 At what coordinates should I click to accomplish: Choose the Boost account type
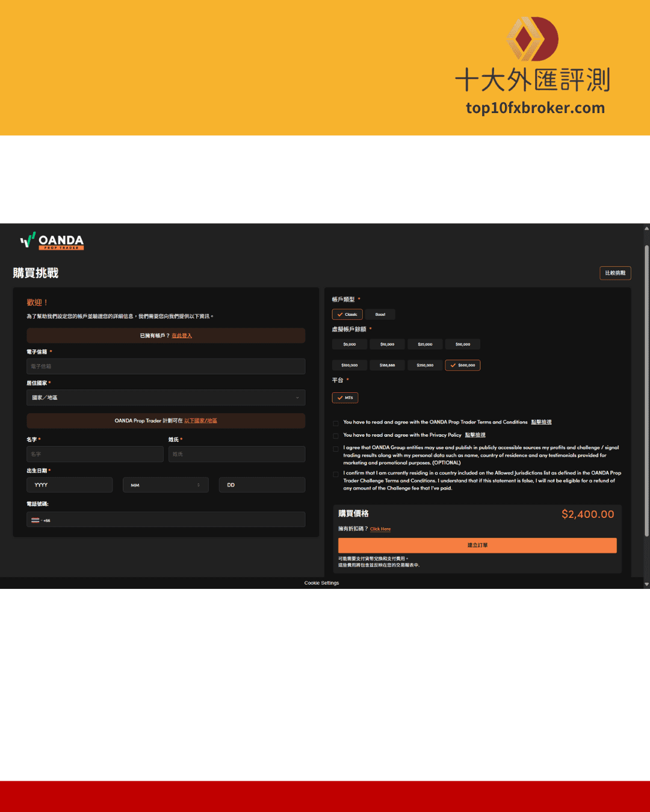click(380, 315)
